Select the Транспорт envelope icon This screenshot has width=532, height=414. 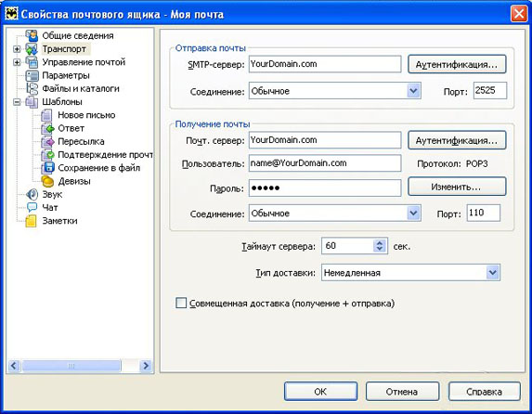pyautogui.click(x=32, y=49)
